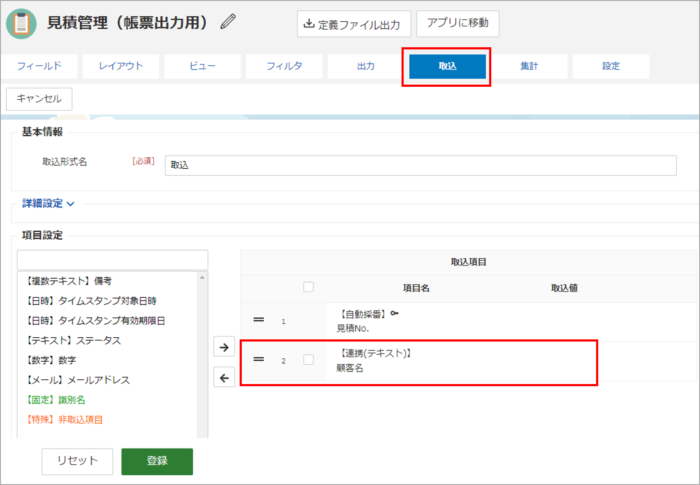Open the 設定 tab
Screen dimensions: 700x485
(x=611, y=66)
